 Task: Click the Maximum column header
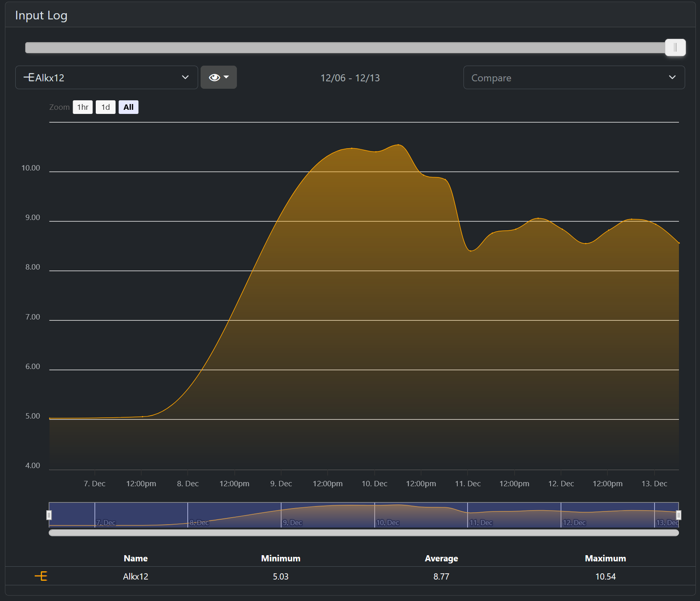(605, 558)
